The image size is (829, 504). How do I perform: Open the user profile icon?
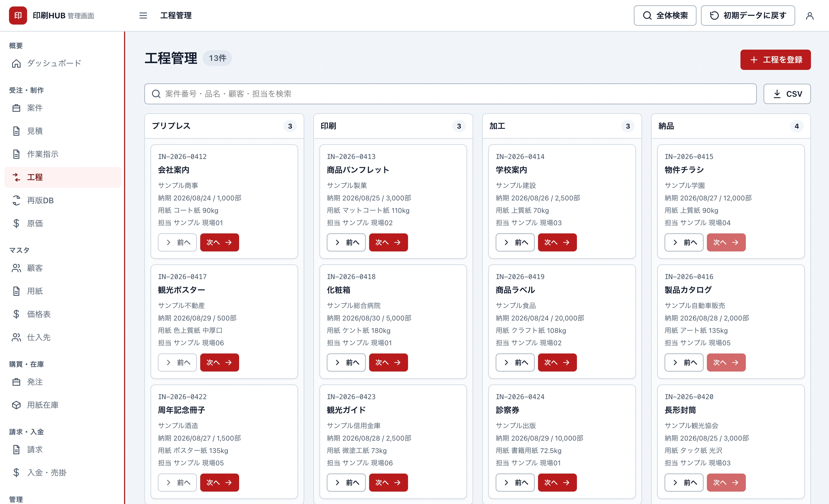click(810, 16)
